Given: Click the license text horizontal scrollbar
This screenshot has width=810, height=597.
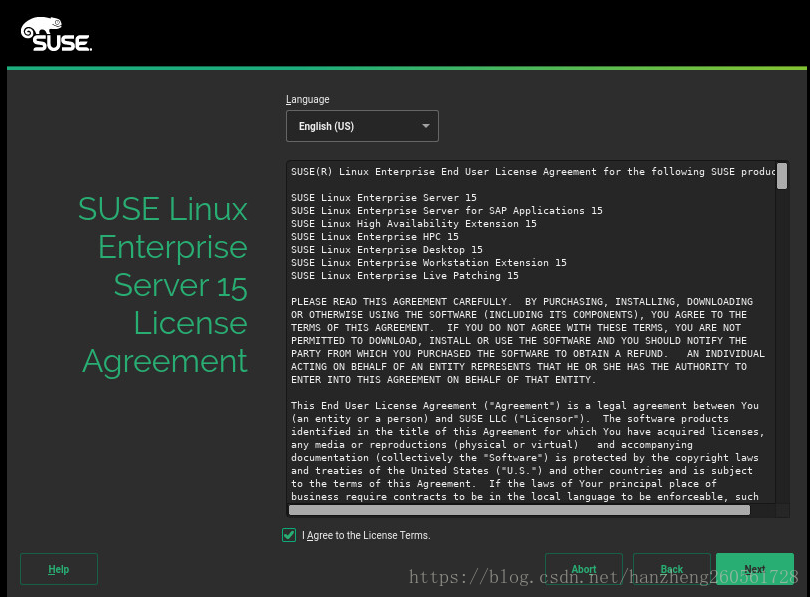Looking at the screenshot, I should point(519,510).
